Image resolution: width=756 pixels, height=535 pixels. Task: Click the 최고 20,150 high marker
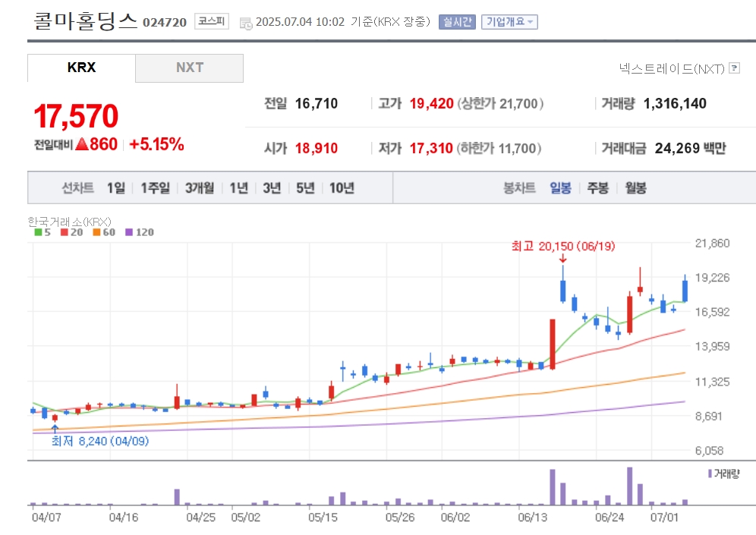[563, 247]
